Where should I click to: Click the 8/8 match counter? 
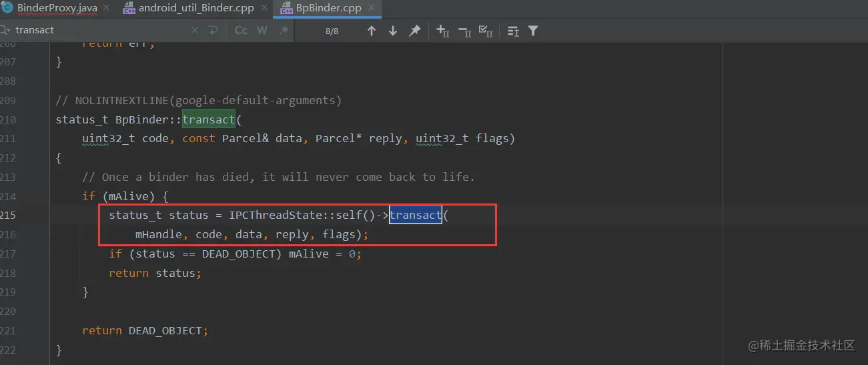[x=332, y=31]
